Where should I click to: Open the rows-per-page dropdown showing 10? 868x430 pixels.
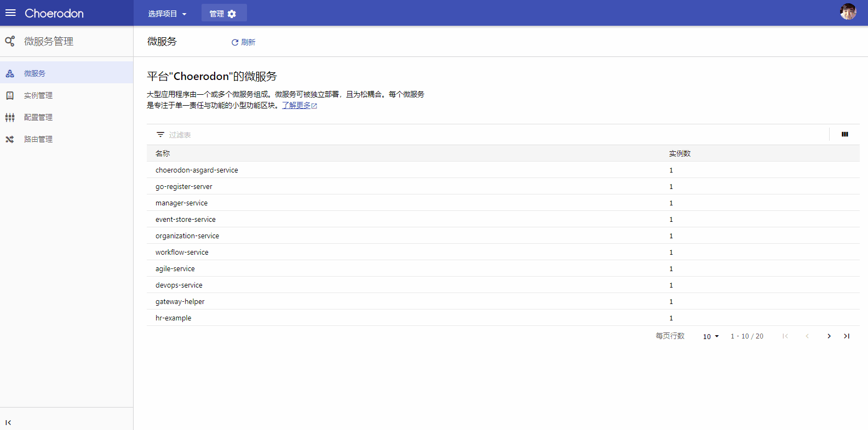(711, 336)
